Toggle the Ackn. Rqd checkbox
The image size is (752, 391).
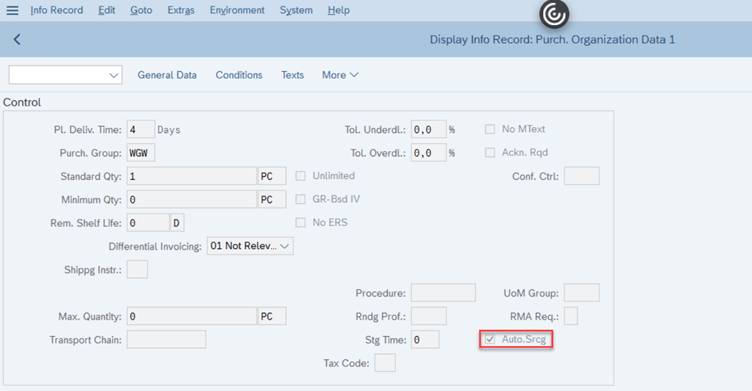[x=490, y=153]
